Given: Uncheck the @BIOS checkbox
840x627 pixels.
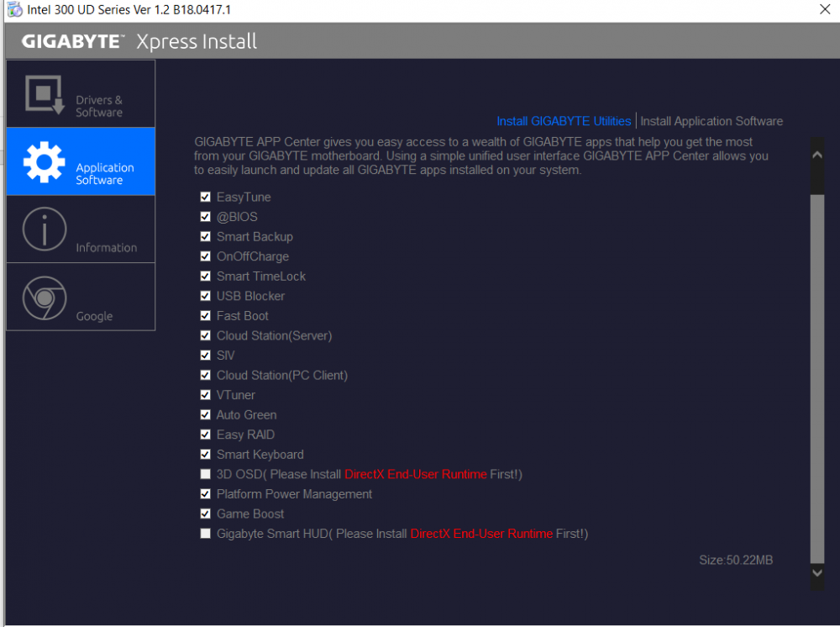Looking at the screenshot, I should click(205, 217).
